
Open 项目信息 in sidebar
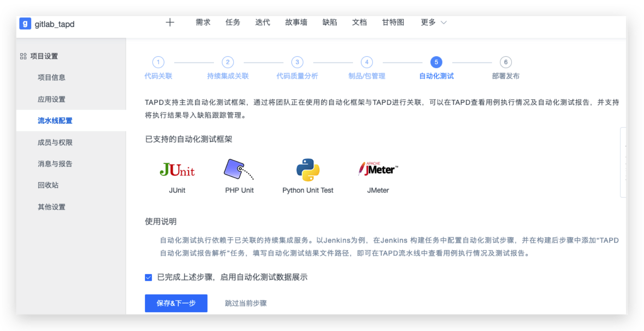click(x=51, y=78)
